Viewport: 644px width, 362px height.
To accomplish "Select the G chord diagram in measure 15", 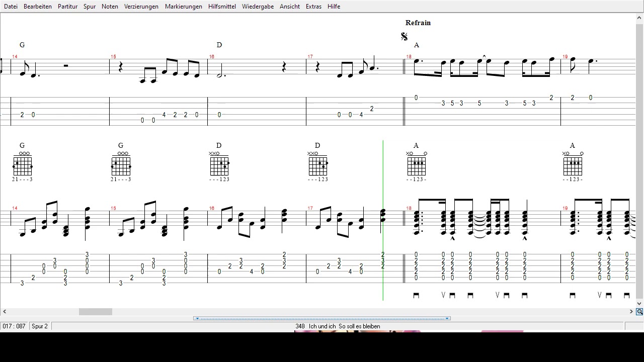I will (x=121, y=163).
